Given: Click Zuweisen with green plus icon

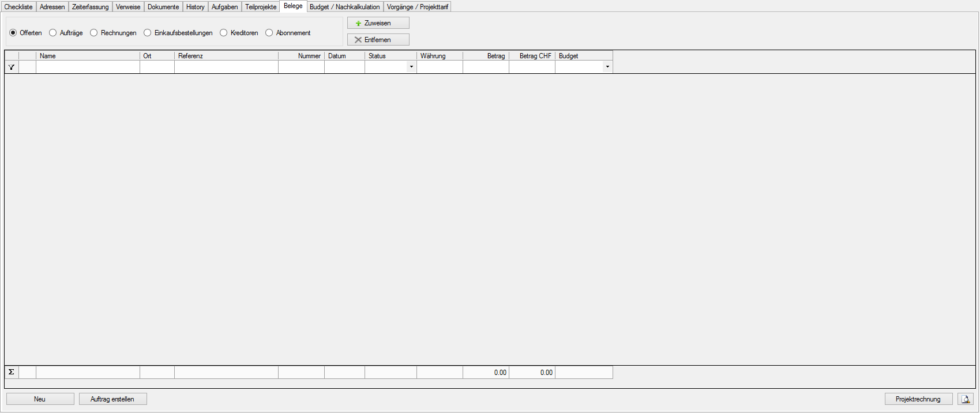Looking at the screenshot, I should click(x=378, y=23).
